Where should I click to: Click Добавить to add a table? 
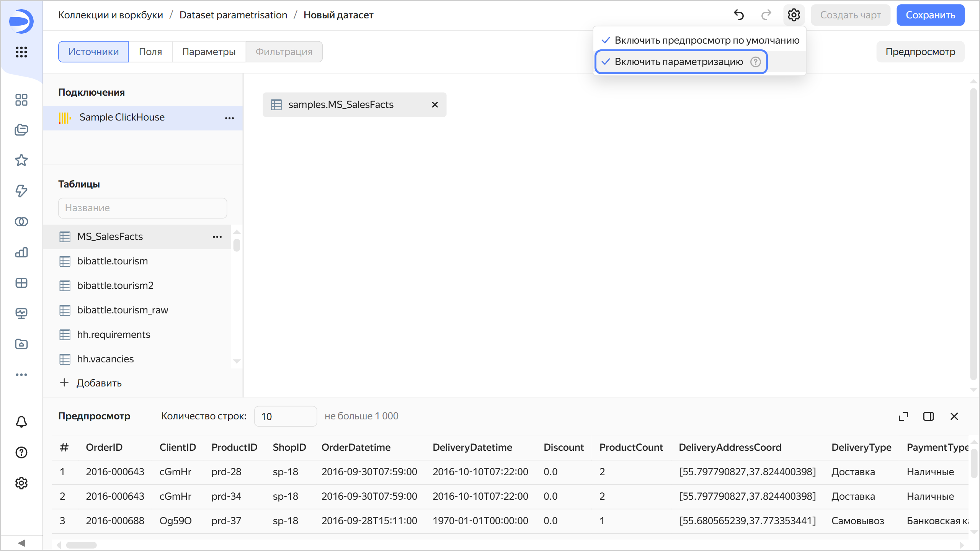tap(91, 383)
